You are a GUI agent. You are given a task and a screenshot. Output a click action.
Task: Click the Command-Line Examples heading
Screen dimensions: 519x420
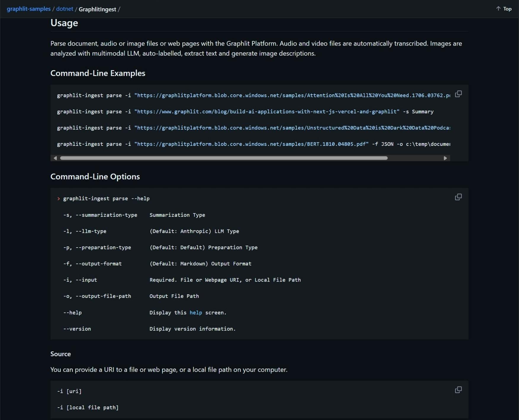coord(98,73)
